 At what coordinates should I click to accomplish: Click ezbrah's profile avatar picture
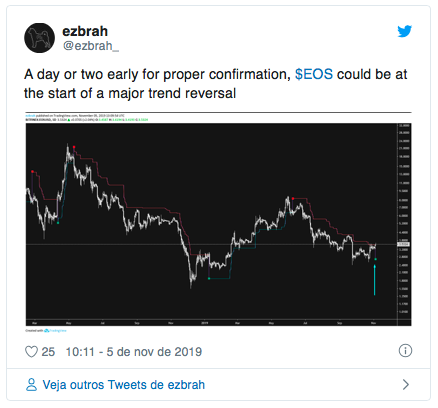(39, 38)
